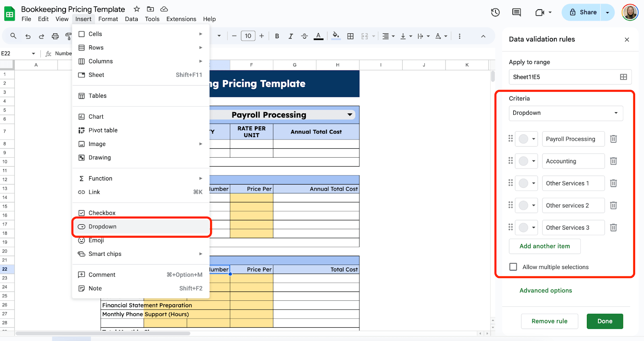Screen dimensions: 644x341
Task: Delete the Accounting dropdown item
Action: pyautogui.click(x=613, y=161)
